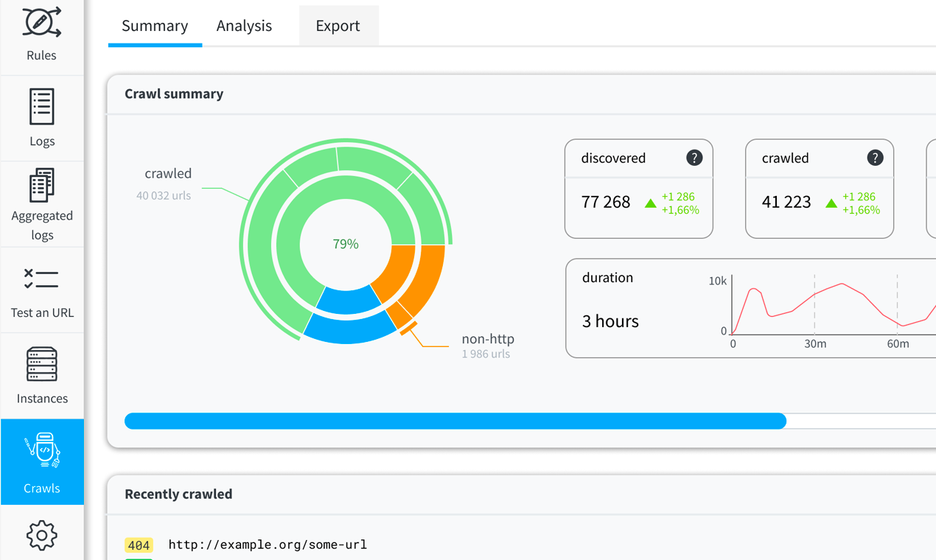Image resolution: width=936 pixels, height=560 pixels.
Task: Switch to the Summary tab
Action: tap(155, 26)
